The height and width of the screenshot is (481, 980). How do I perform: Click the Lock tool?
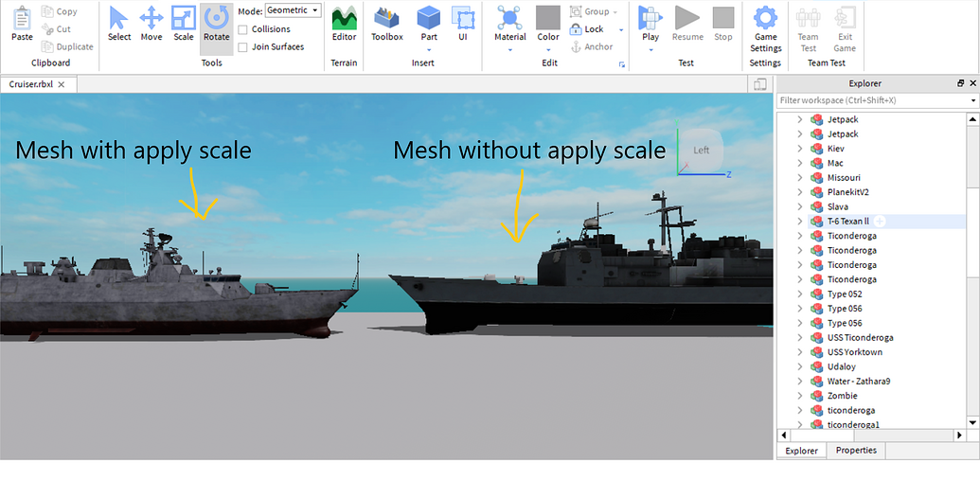(x=587, y=28)
